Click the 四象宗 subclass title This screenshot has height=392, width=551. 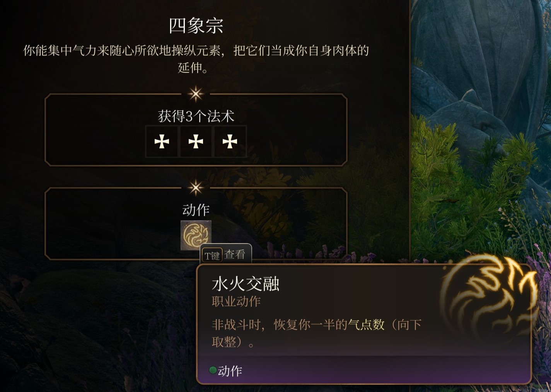pos(196,26)
